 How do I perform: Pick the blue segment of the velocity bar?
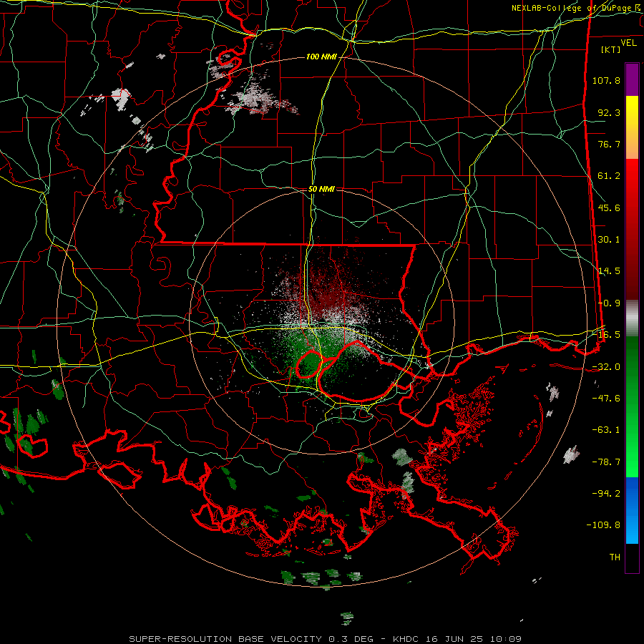click(x=632, y=510)
